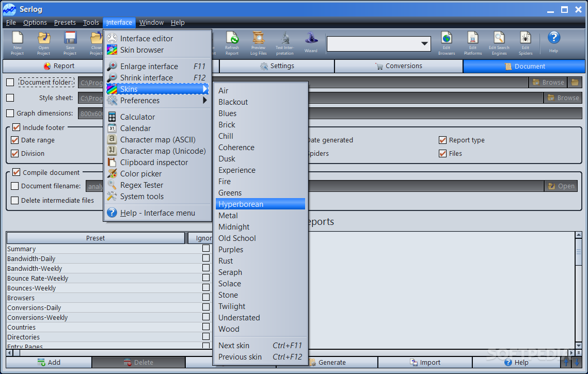Click the Edit Search Engines icon

[499, 43]
